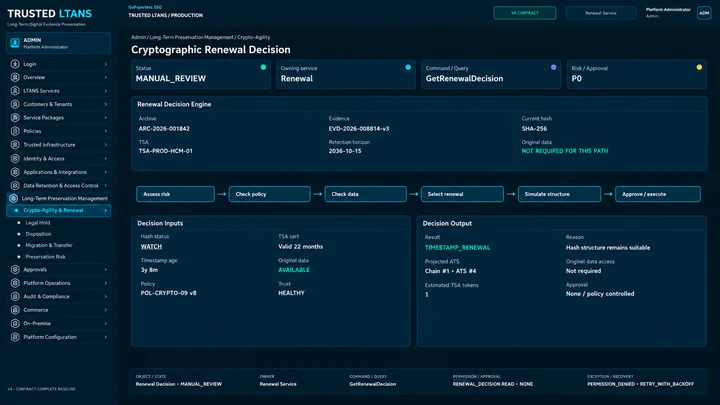The width and height of the screenshot is (720, 405).
Task: Click the Service Packages icon
Action: [x=15, y=118]
